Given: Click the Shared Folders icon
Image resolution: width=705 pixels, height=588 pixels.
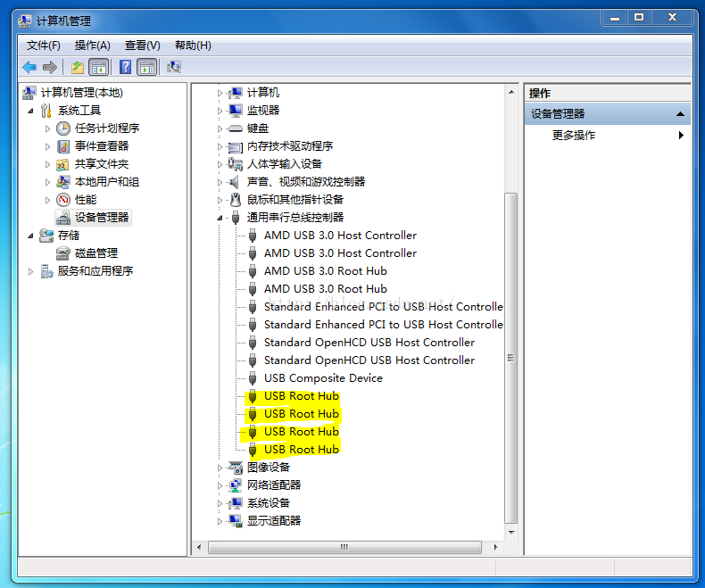Looking at the screenshot, I should pyautogui.click(x=63, y=164).
